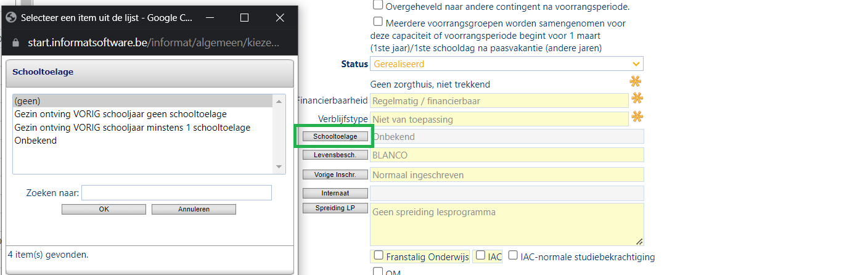This screenshot has width=868, height=275.
Task: Enable Overgeheveld naar andere contingent checkbox
Action: [377, 6]
